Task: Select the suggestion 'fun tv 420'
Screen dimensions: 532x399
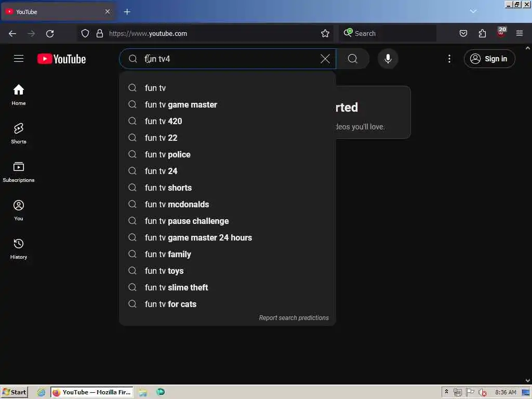Action: tap(228, 121)
